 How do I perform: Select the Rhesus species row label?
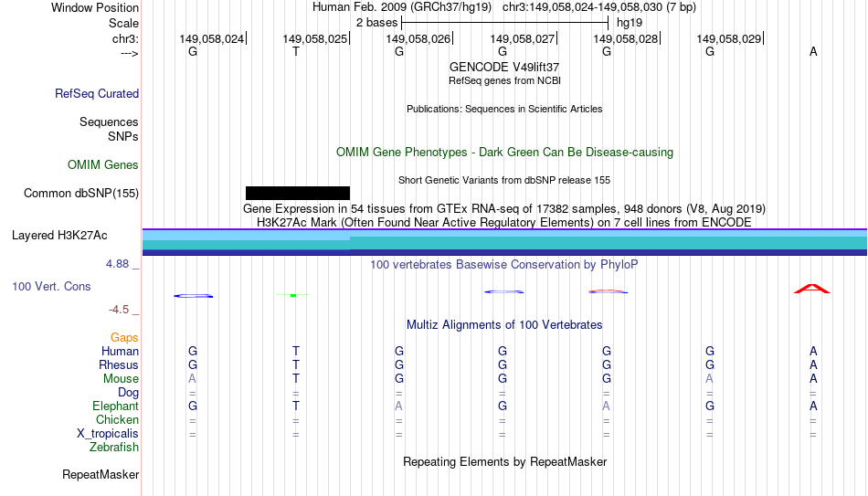click(119, 364)
